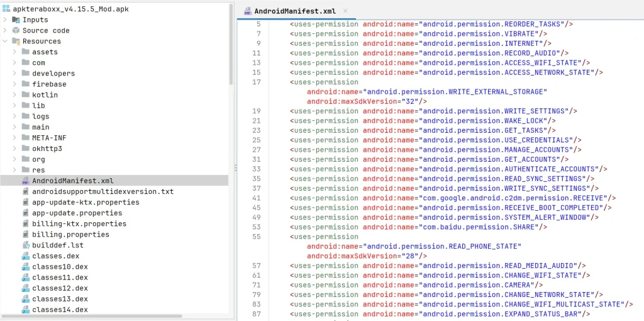Click the kotlin folder icon
Screen dimensions: 644x321
click(25, 94)
